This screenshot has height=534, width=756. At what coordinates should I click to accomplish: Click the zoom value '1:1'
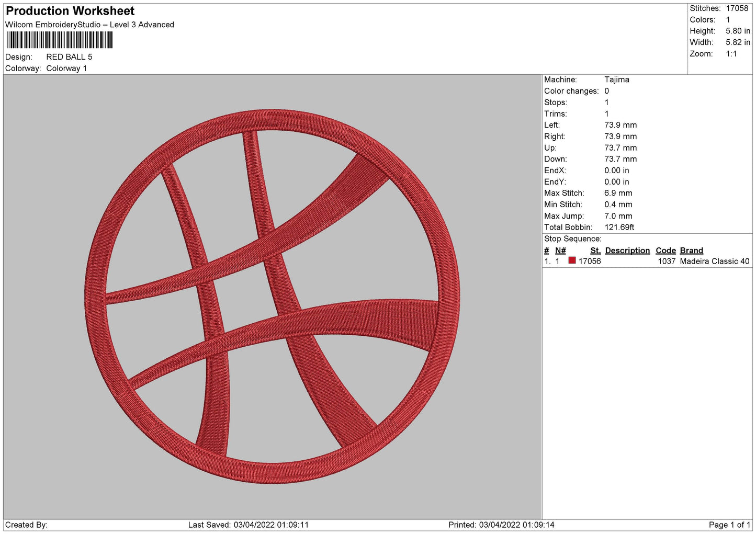click(x=731, y=54)
